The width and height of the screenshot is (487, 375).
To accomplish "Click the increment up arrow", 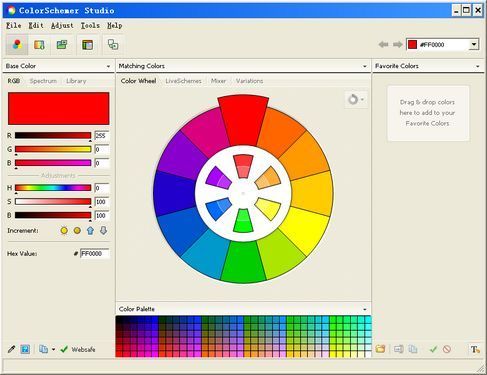I will [x=90, y=230].
